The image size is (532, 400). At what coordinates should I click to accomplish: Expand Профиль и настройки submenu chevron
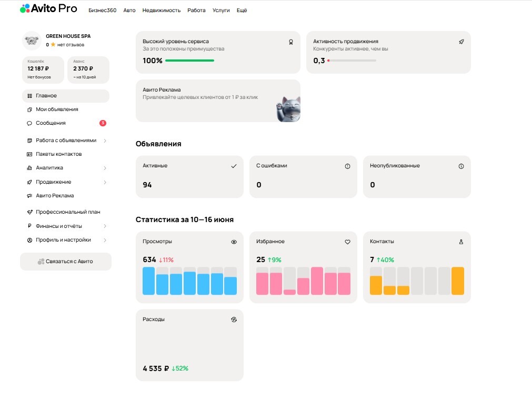coord(105,240)
